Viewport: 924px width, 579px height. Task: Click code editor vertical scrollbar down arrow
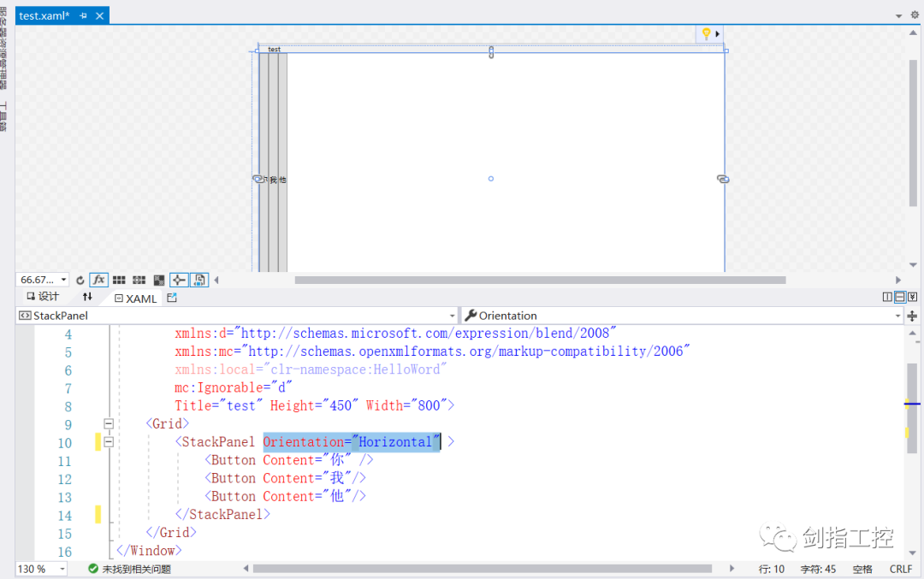913,552
